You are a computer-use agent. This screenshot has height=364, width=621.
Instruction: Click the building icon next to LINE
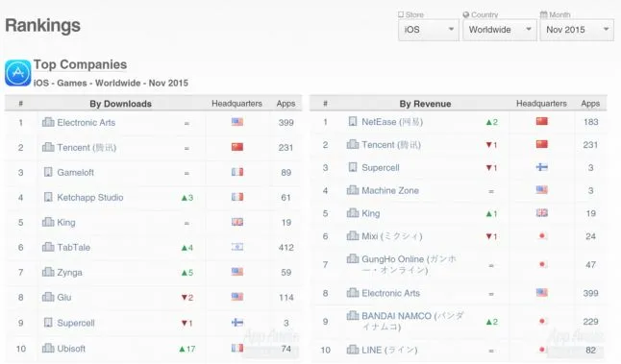click(353, 350)
